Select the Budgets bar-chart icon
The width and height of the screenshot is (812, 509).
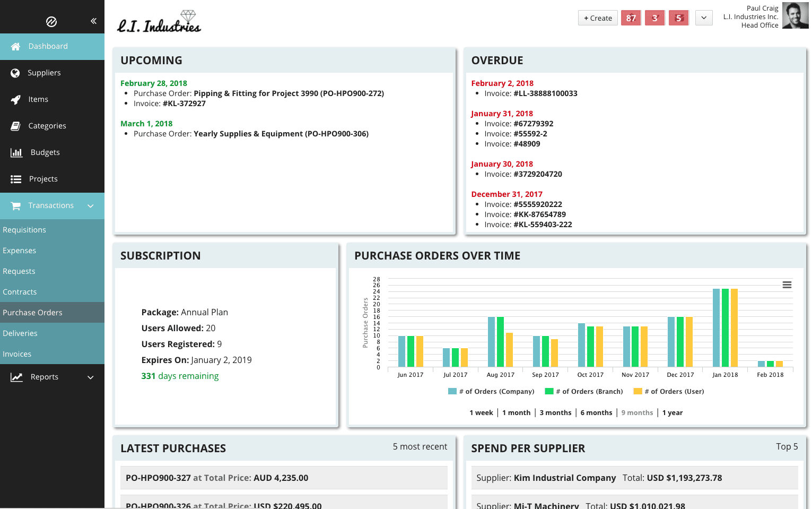(x=15, y=152)
